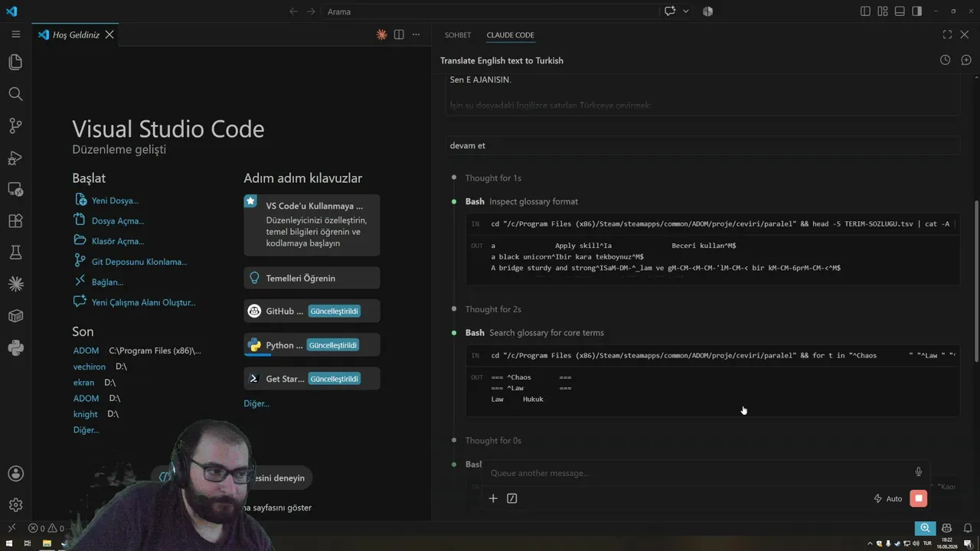
Task: Click Yeni Çalışma Alanı Oluştur link
Action: coord(143,302)
